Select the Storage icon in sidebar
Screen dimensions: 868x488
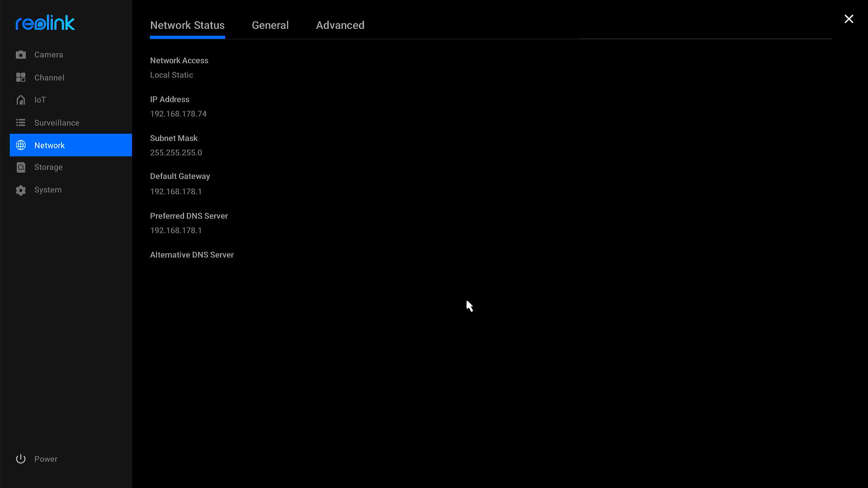pos(21,167)
